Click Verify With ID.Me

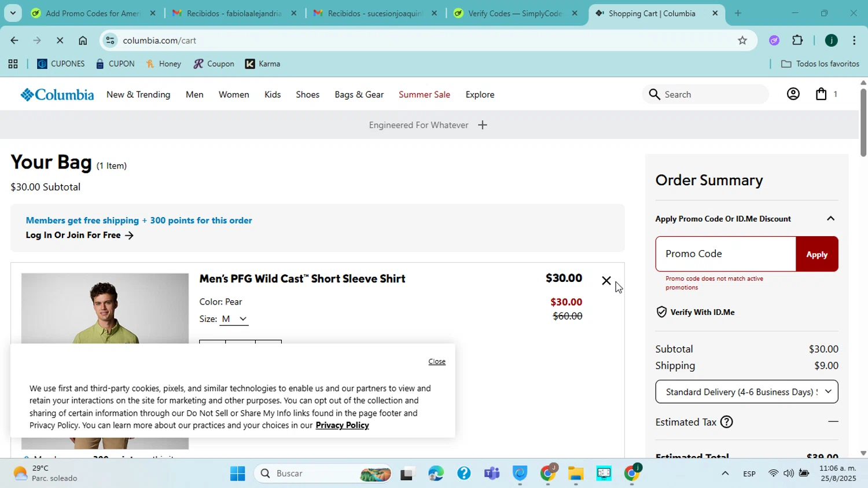click(x=702, y=312)
